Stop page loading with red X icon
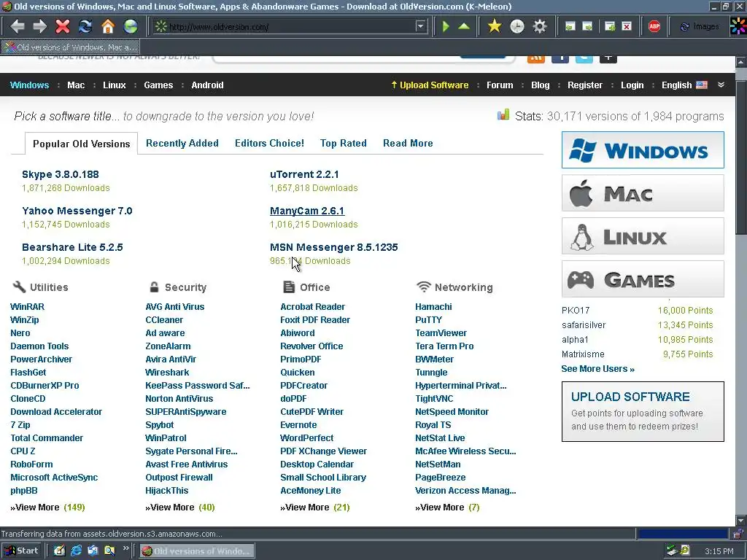 (63, 26)
